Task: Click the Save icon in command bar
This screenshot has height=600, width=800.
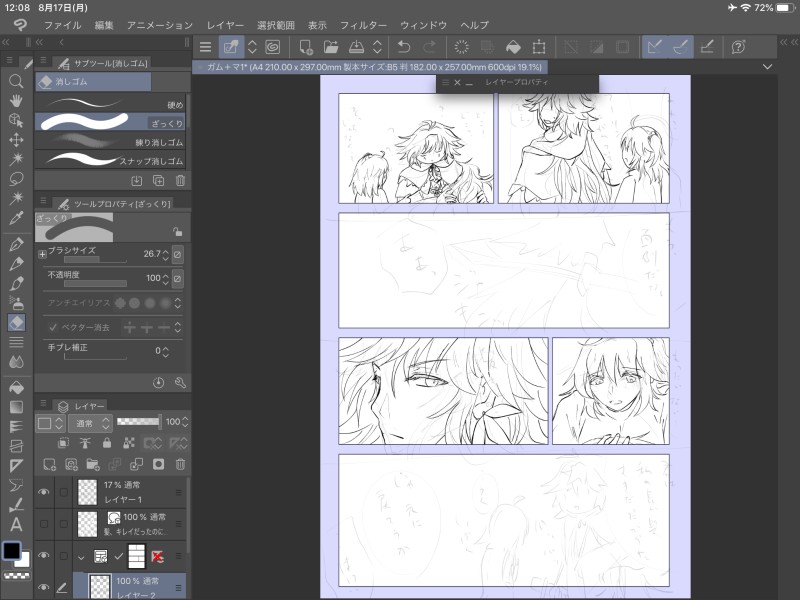Action: (356, 47)
